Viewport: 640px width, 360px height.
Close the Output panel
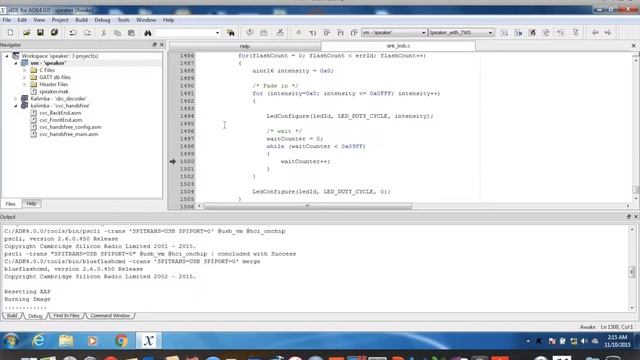[636, 217]
